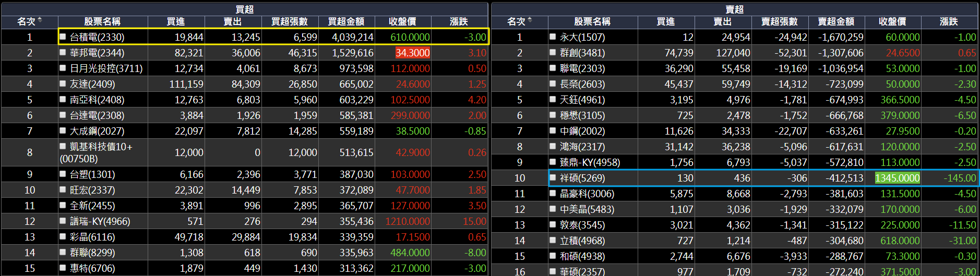Viewport: 980px width, 276px height.
Task: Sort left table by 名次 arrow
Action: [x=40, y=20]
